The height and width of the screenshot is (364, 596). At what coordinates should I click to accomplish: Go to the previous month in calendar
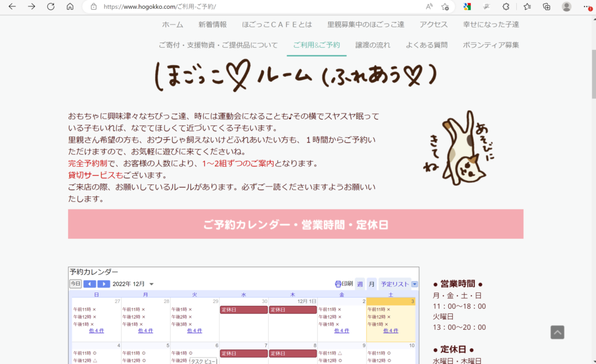pos(90,284)
